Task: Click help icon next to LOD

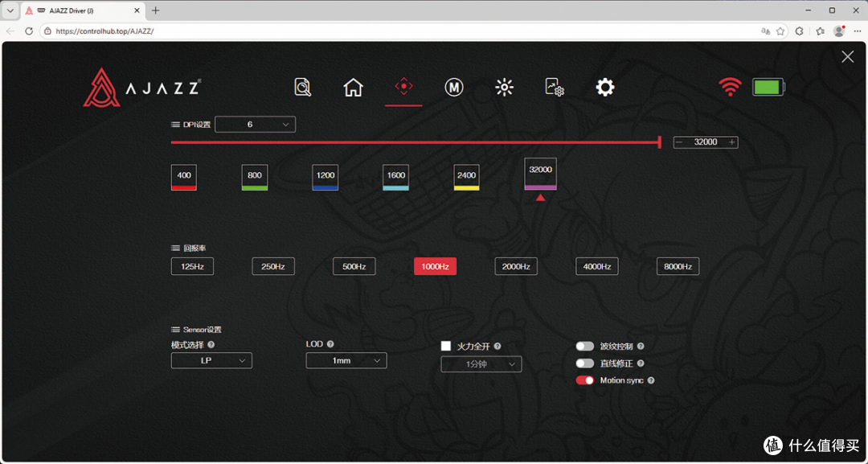Action: click(330, 344)
